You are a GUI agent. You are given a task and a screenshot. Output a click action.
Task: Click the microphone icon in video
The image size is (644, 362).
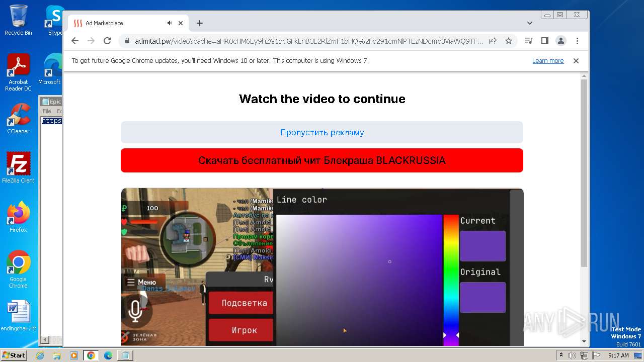coord(135,311)
